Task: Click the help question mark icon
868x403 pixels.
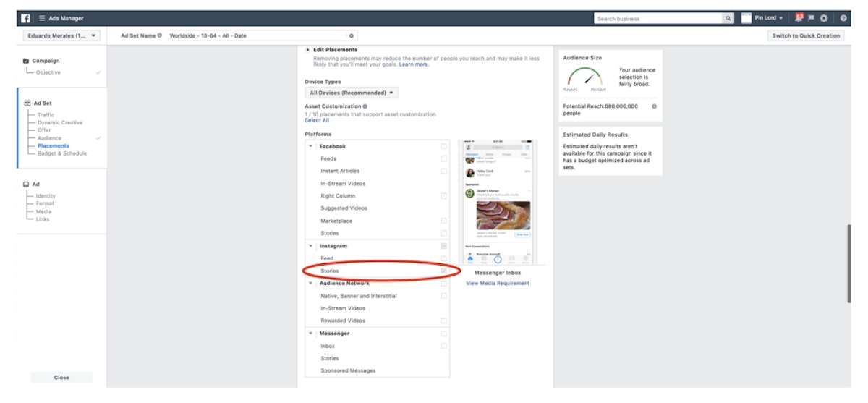Action: (843, 18)
